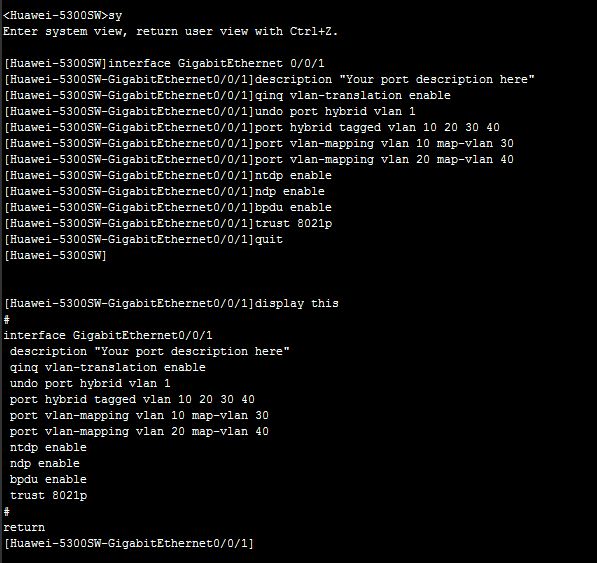Click the empty '[Huawei-5300SW]' prompt after quit
This screenshot has width=597, height=563.
pos(56,255)
